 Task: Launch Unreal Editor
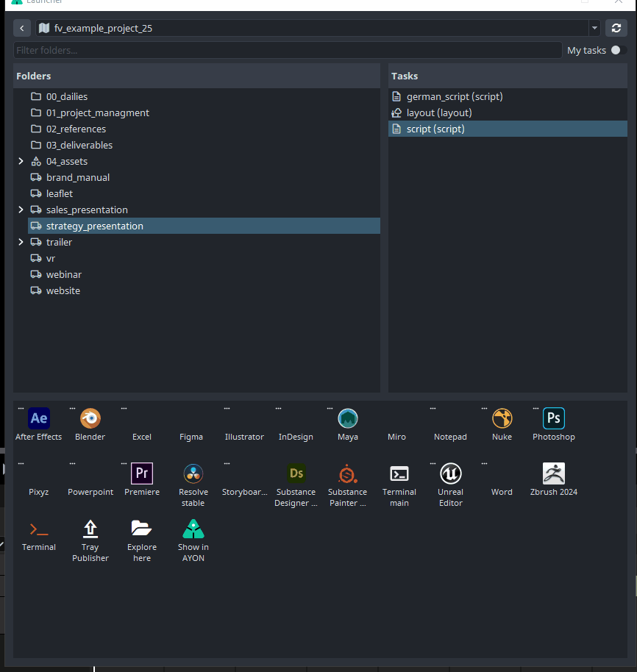click(450, 473)
